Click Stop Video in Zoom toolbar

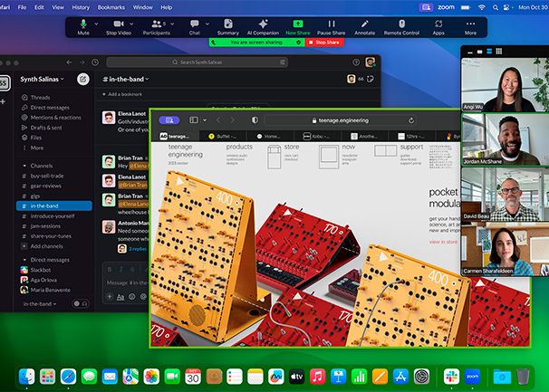point(118,25)
